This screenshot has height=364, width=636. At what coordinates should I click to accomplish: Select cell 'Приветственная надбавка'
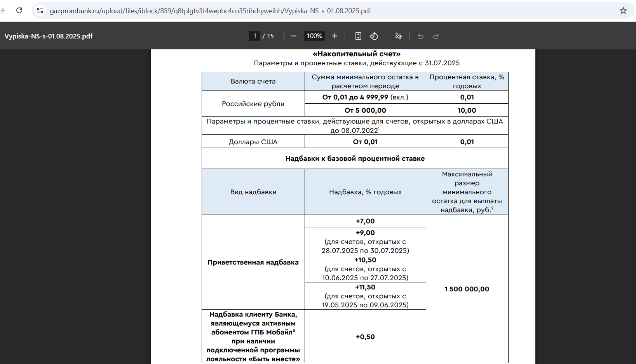coord(253,262)
